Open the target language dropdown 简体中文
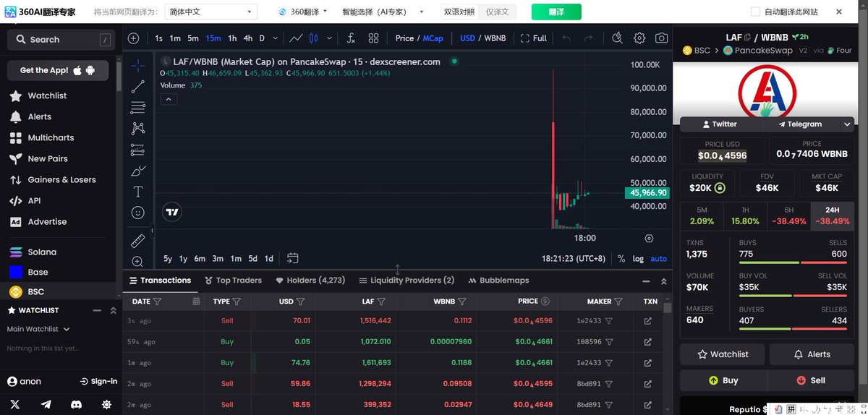Viewport: 868px width, 415px height. click(211, 12)
